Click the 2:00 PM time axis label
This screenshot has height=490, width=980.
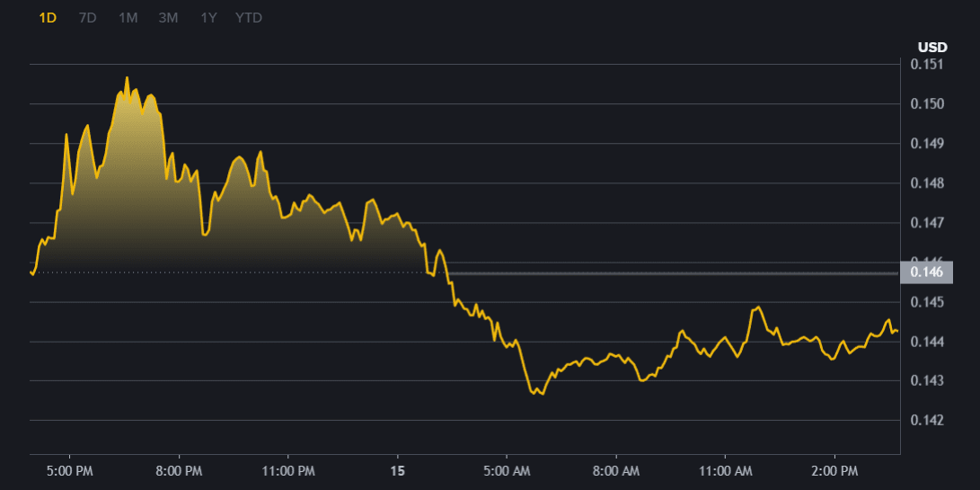835,470
